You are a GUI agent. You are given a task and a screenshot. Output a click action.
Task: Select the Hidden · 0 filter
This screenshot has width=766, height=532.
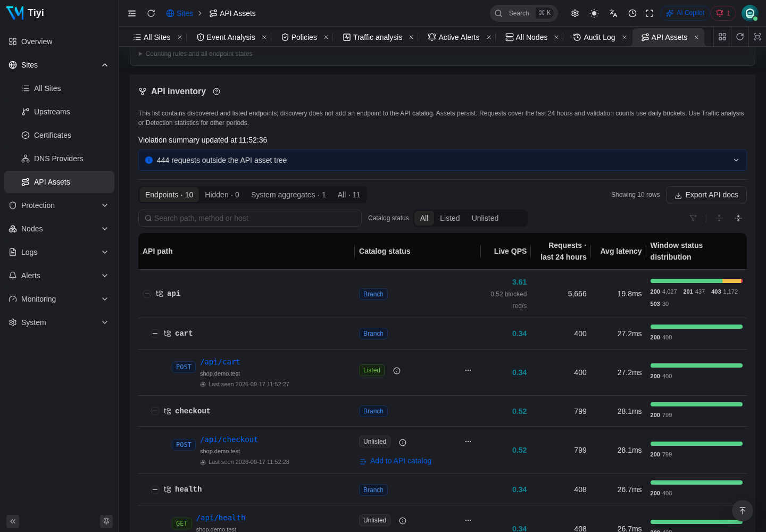pos(222,195)
